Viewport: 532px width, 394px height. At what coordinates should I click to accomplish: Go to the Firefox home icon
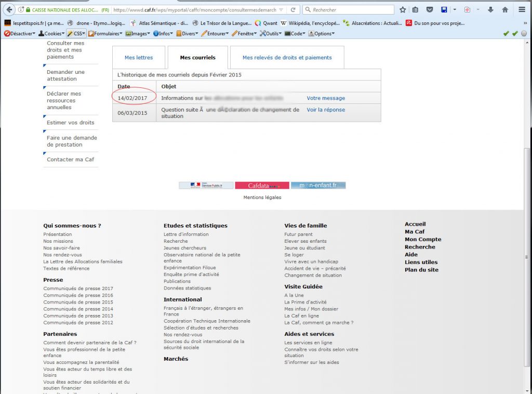point(505,10)
